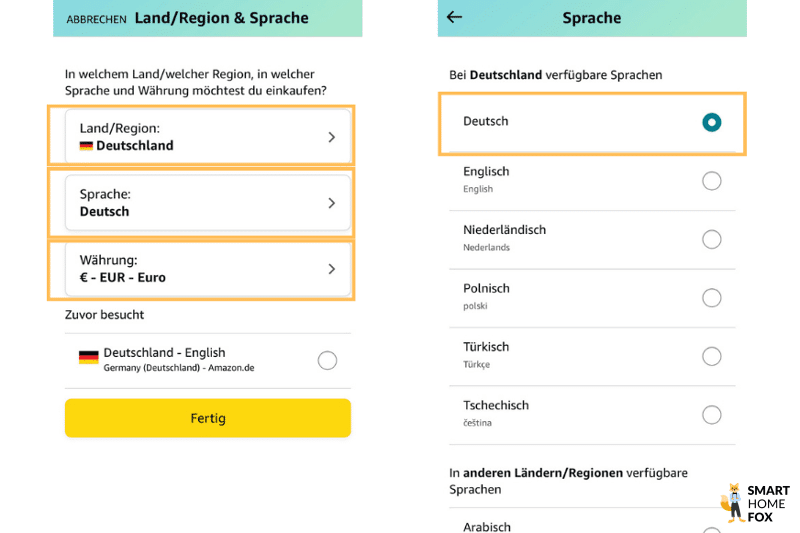Select the previously visited Deutschland - English radio
800x533 pixels.
tap(327, 361)
